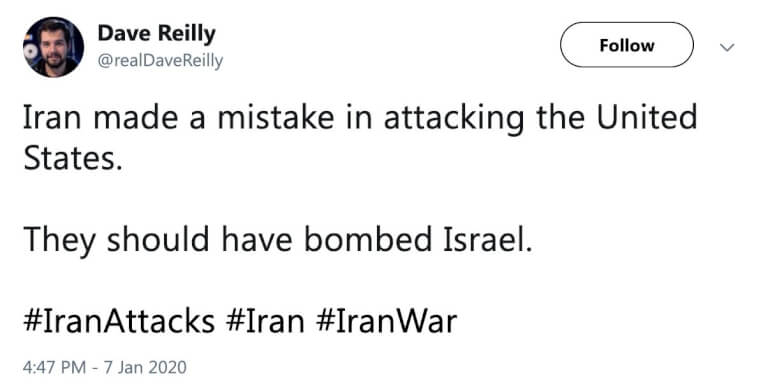
Task: Open the #IranWar hashtag
Action: [386, 322]
